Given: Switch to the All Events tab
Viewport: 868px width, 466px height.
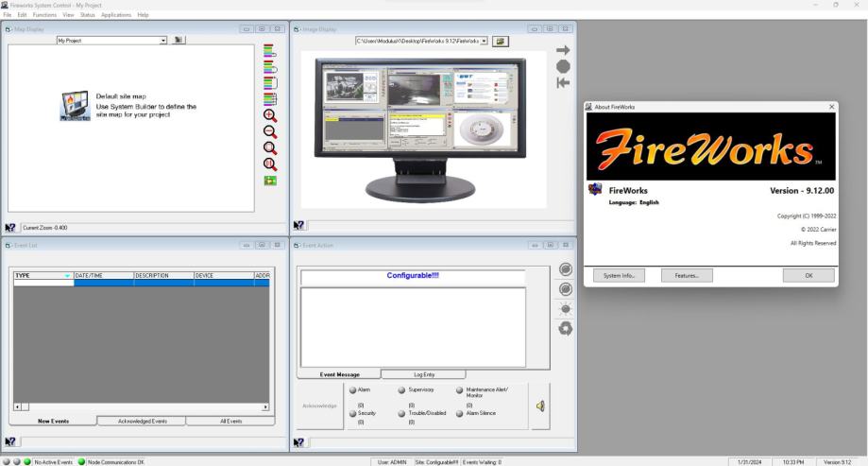Looking at the screenshot, I should point(230,422).
